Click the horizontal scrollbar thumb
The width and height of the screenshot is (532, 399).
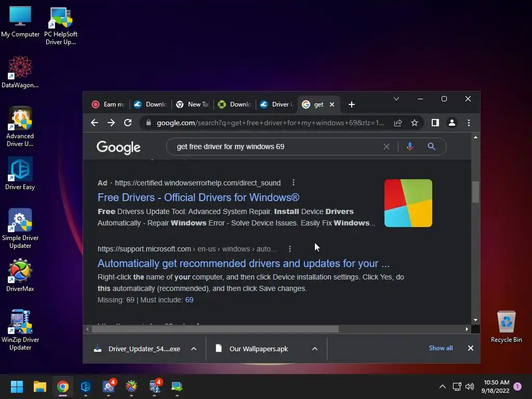(x=215, y=329)
